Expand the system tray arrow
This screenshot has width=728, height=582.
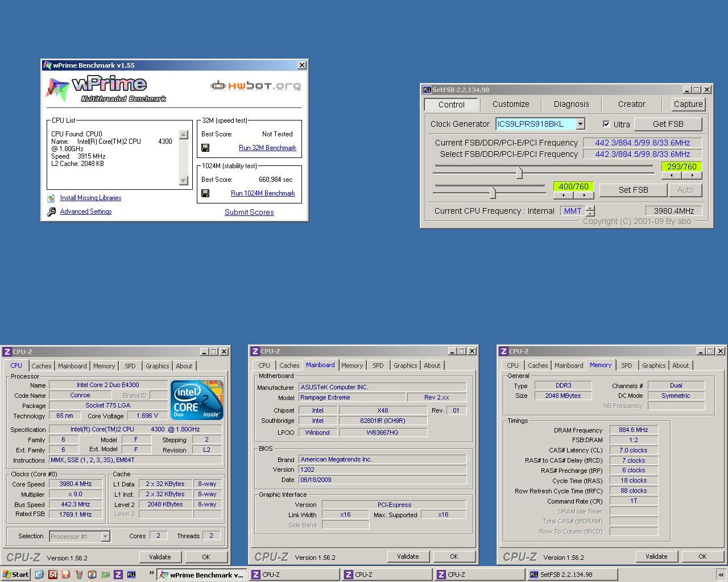point(721,575)
